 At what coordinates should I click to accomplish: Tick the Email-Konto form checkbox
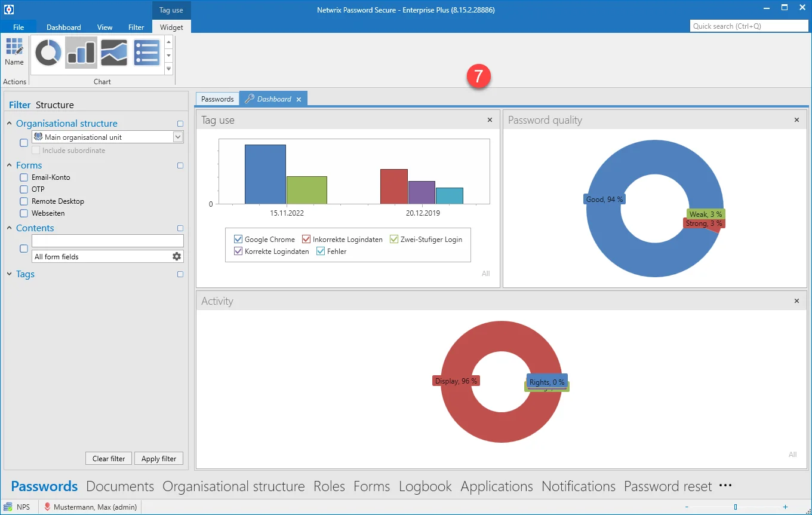[x=24, y=177]
